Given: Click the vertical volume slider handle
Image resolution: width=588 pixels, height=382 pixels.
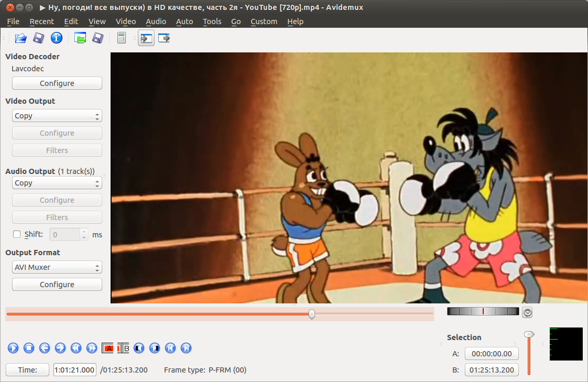Looking at the screenshot, I should (x=529, y=334).
